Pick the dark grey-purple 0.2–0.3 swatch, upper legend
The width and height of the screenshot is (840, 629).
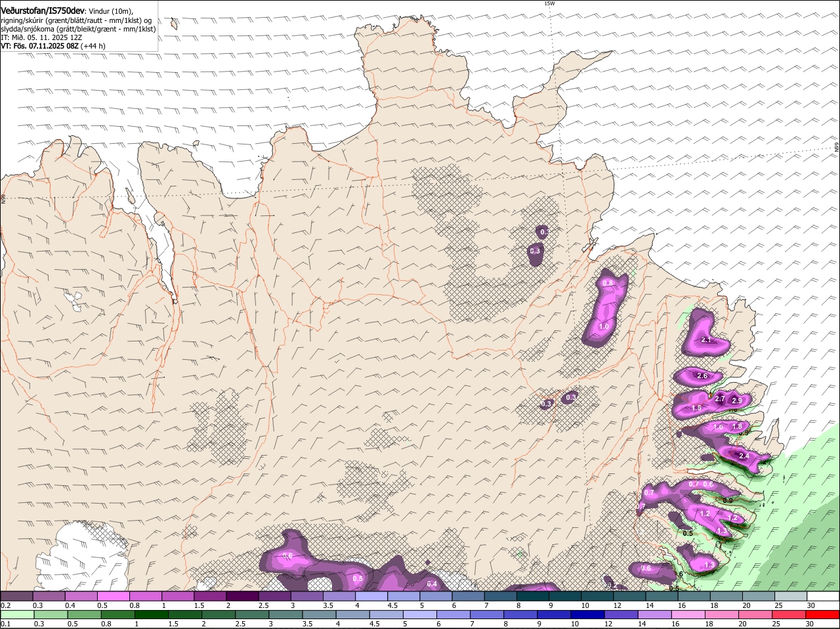[16, 596]
